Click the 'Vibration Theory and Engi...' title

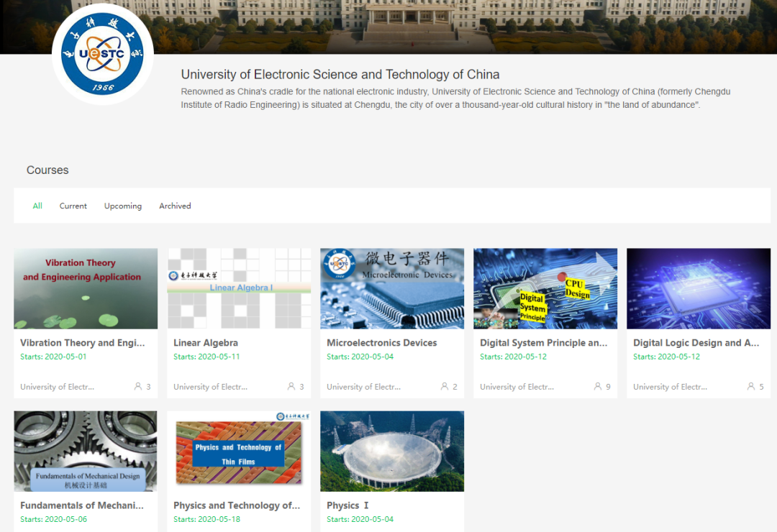click(83, 343)
